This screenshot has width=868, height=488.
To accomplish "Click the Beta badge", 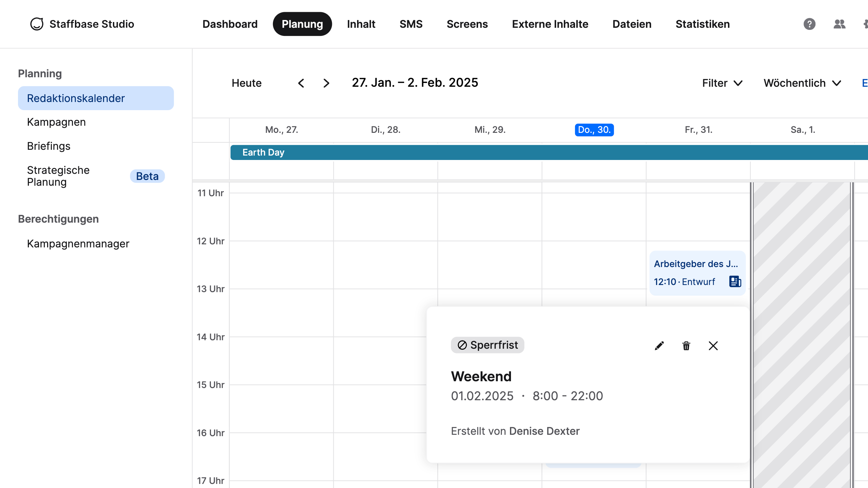I will tap(147, 176).
